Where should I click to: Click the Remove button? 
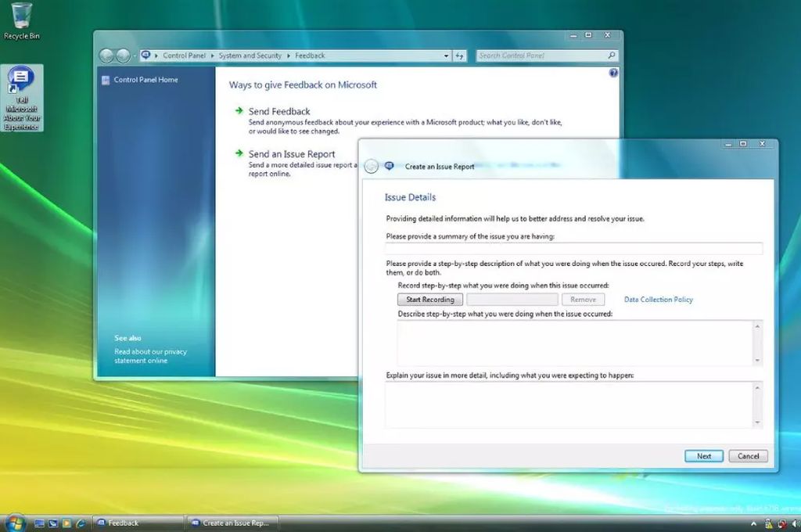point(583,300)
